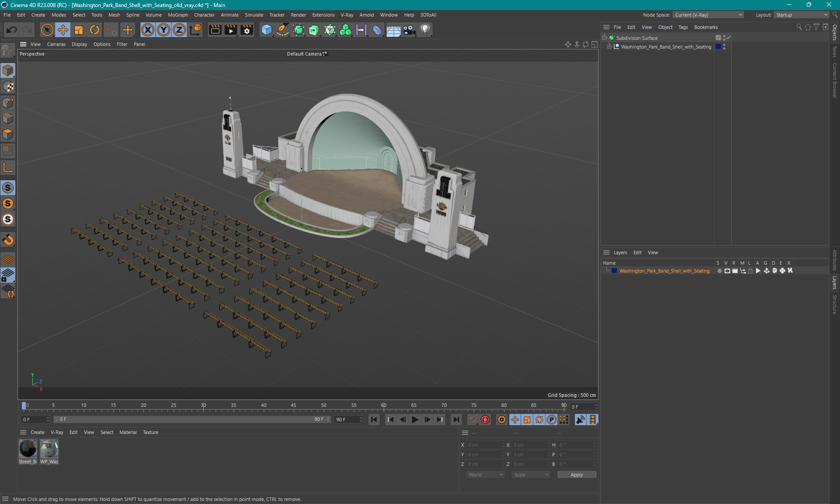
Task: Open the Layout Startup dropdown
Action: [801, 15]
